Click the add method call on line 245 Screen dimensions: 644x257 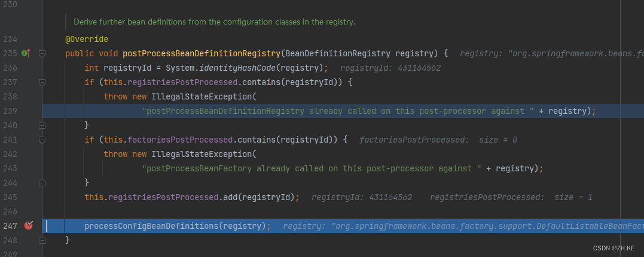coord(230,197)
